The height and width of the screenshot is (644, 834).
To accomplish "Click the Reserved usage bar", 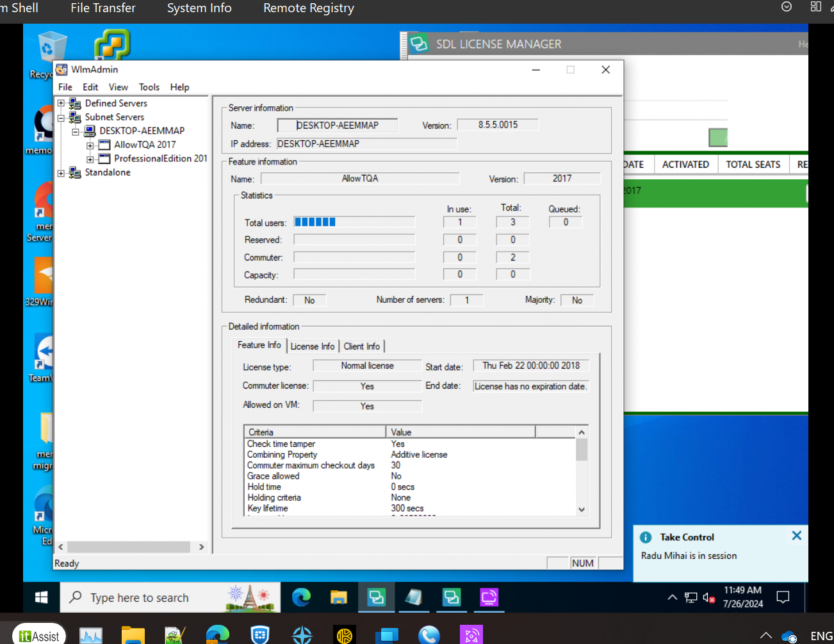I will 354,239.
